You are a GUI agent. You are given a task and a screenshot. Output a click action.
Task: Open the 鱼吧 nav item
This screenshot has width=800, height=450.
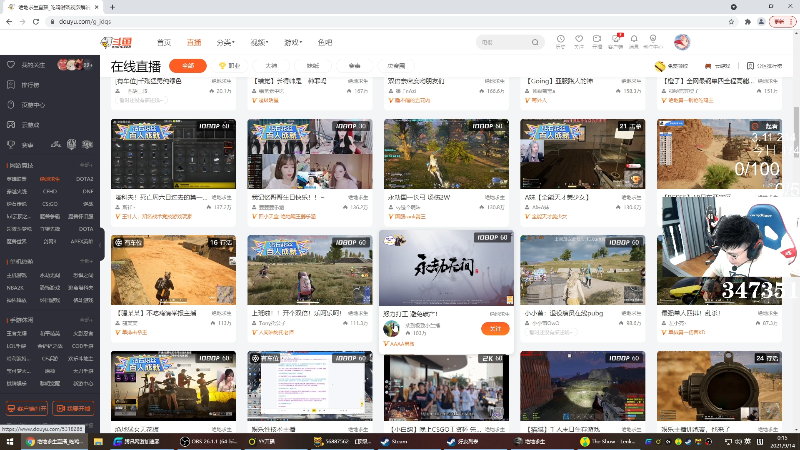(x=324, y=42)
